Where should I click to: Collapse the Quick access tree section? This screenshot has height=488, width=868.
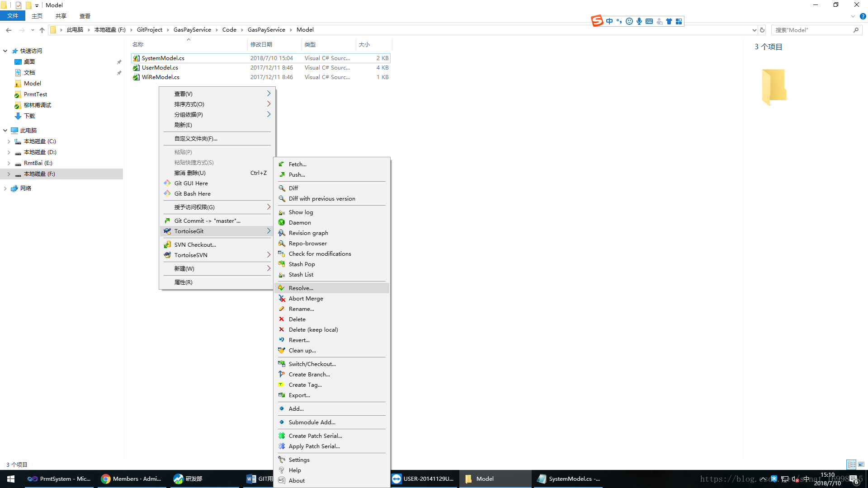click(5, 51)
